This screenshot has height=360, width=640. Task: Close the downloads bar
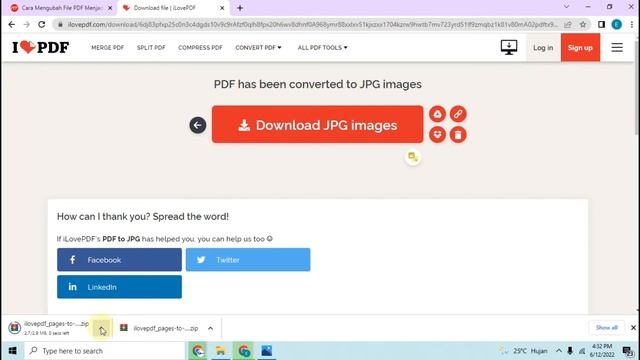point(633,327)
